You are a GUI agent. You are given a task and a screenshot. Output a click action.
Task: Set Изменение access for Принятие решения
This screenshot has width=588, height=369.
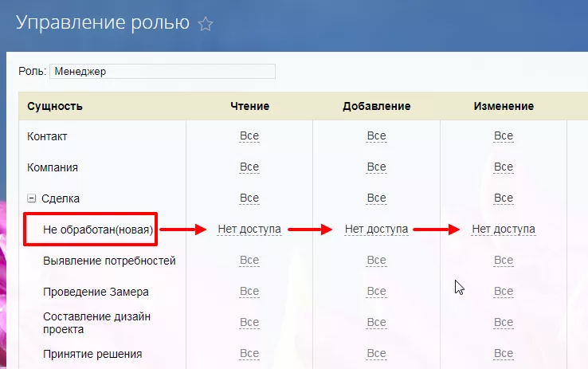(504, 354)
